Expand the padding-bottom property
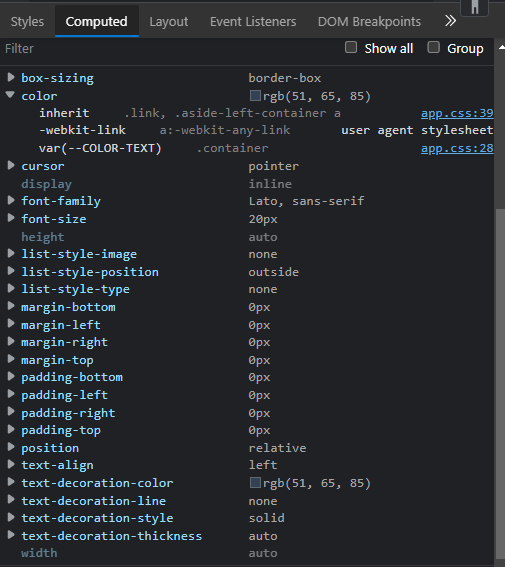The image size is (505, 567). (x=11, y=376)
